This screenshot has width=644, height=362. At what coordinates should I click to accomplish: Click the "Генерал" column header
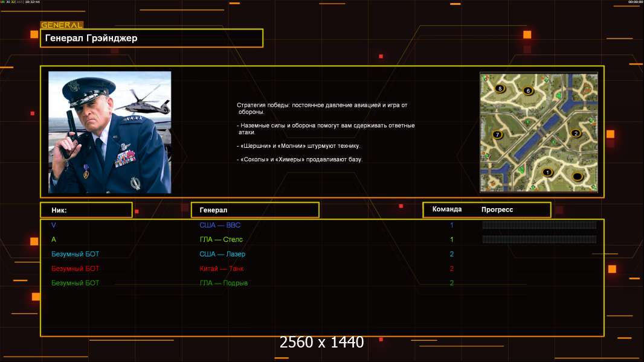(254, 210)
